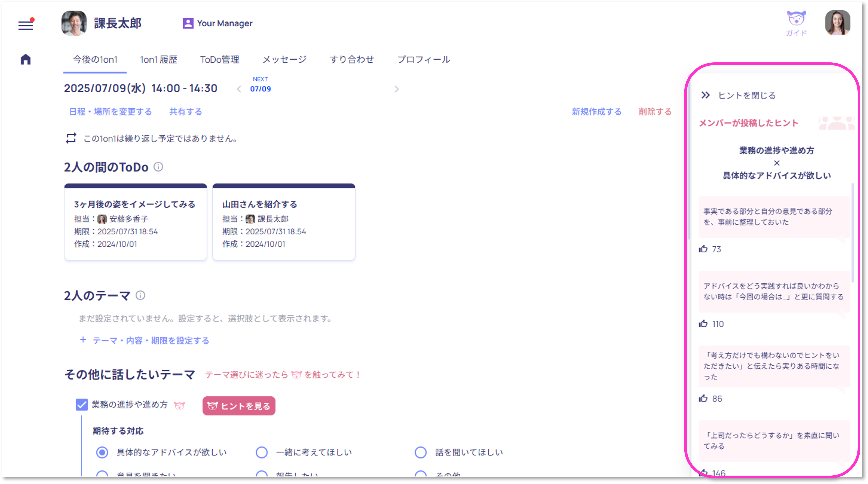Click テーマ・内容・期限を設定する link

tap(151, 340)
